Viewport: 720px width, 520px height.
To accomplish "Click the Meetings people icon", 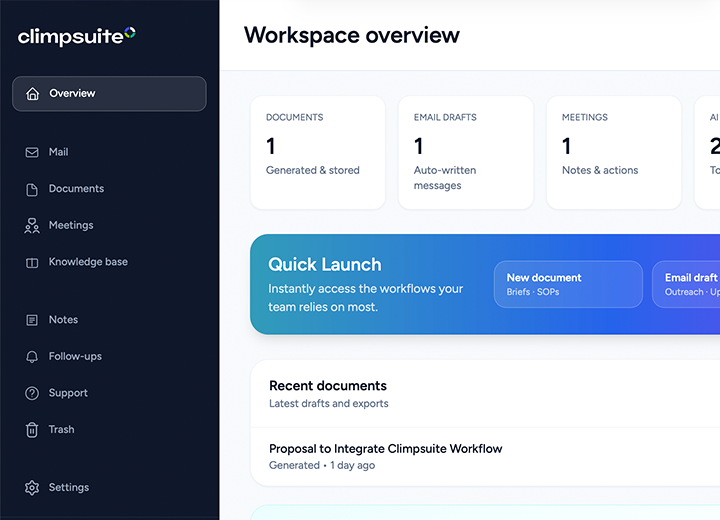I will tap(32, 226).
